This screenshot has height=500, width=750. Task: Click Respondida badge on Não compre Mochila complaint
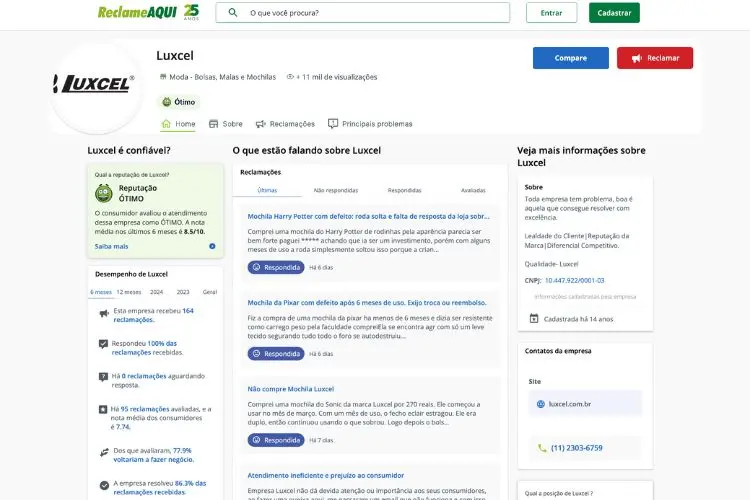tap(276, 440)
